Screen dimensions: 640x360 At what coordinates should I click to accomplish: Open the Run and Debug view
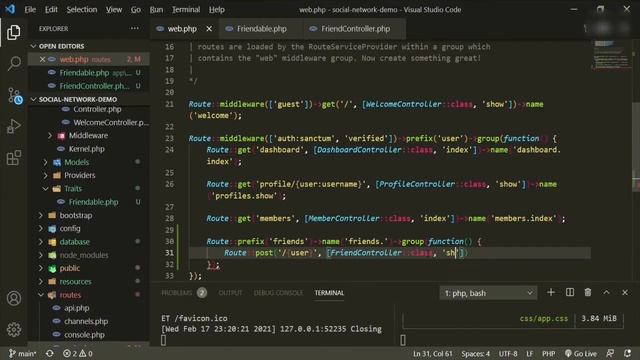13,126
